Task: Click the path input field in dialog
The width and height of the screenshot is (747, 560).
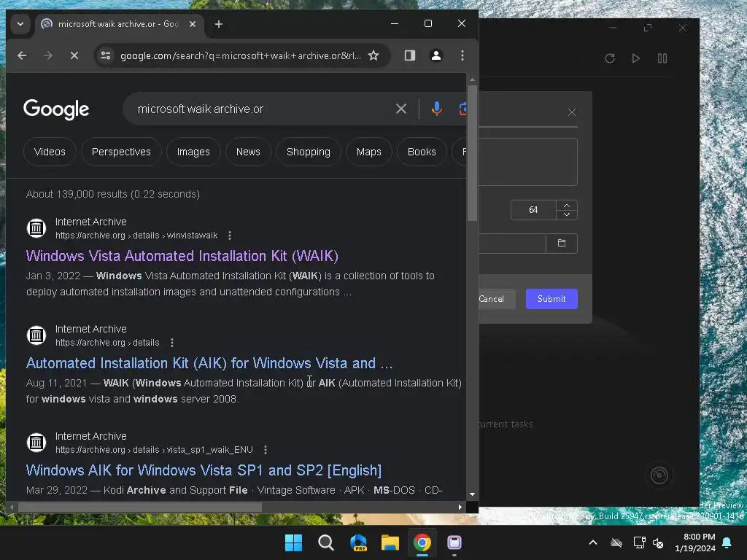Action: click(512, 244)
